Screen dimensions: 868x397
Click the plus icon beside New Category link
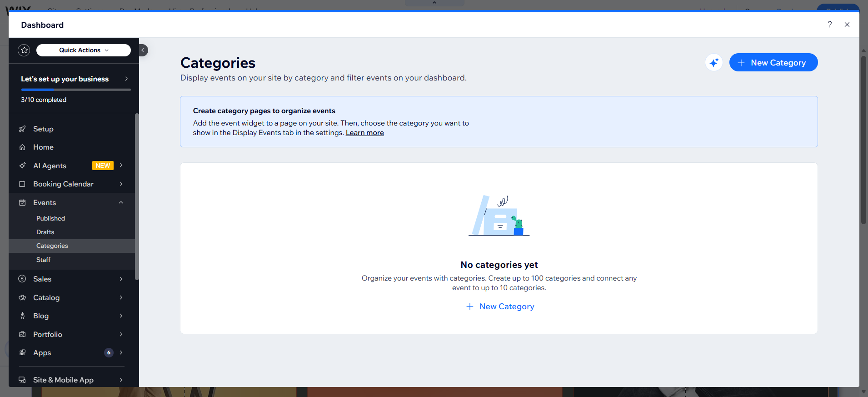tap(470, 307)
